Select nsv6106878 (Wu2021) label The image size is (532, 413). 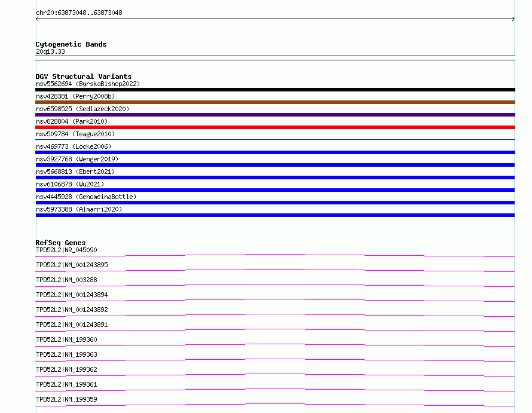[70, 184]
